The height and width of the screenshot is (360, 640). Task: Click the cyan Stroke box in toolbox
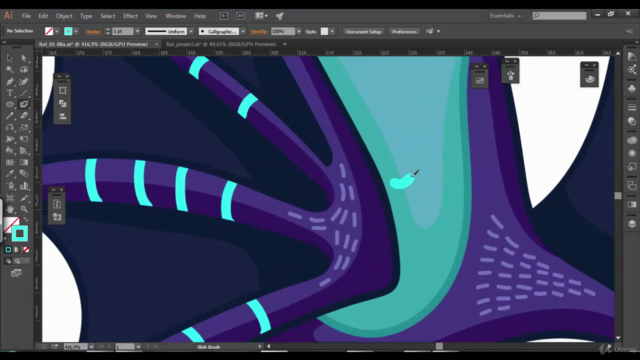pyautogui.click(x=20, y=233)
